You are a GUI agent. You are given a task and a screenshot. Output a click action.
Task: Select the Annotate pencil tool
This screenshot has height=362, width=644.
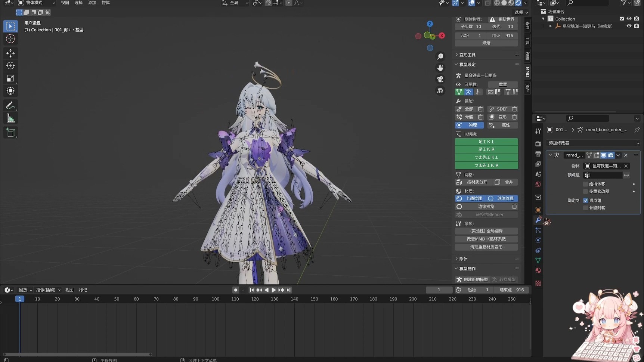(x=10, y=106)
